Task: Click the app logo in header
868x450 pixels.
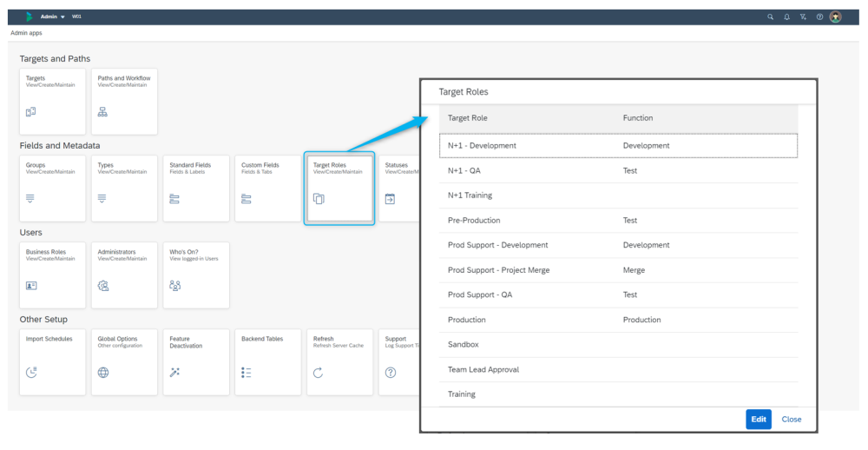Action: coord(29,17)
